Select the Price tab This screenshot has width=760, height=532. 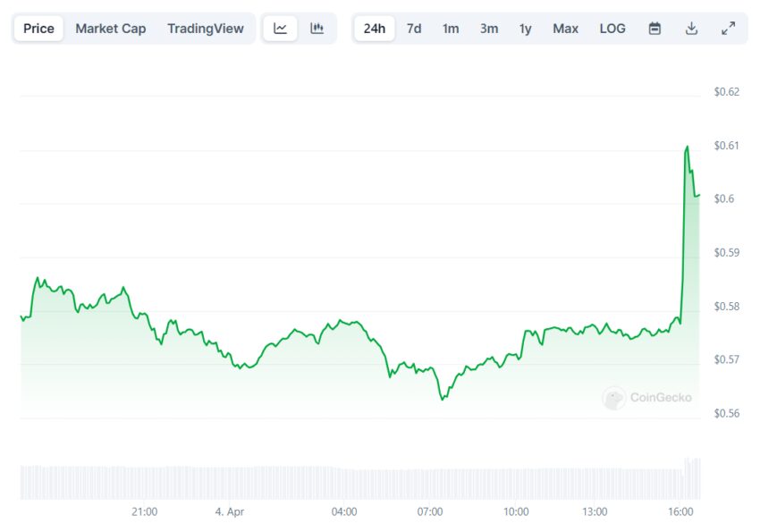[x=38, y=29]
